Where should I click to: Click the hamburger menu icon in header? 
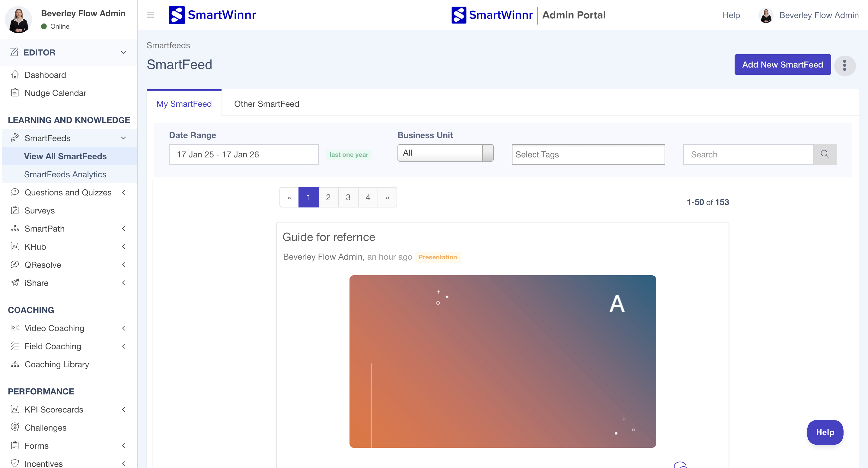coord(150,15)
